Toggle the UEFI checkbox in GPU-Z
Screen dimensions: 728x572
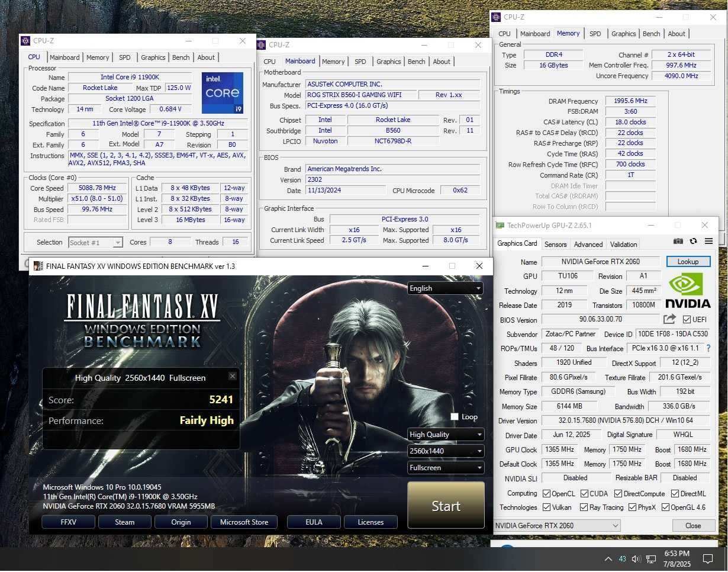(687, 320)
